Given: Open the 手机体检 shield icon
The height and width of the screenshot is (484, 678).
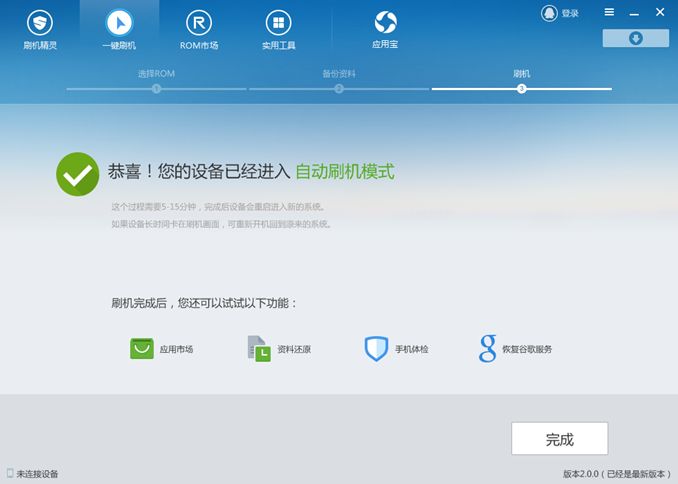Looking at the screenshot, I should (377, 349).
